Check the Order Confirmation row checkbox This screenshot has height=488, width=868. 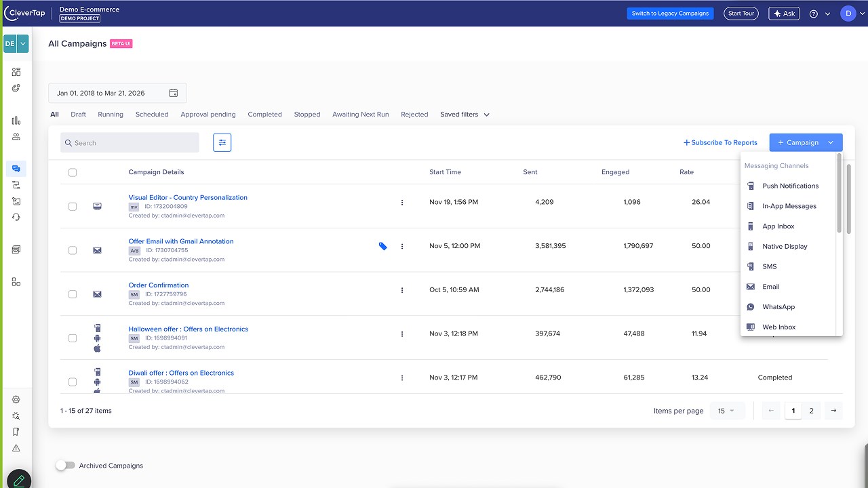click(x=73, y=294)
